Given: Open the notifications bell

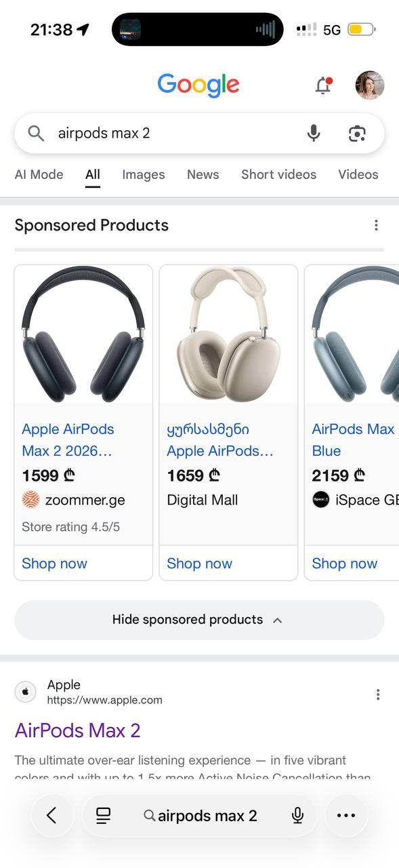Looking at the screenshot, I should coord(324,85).
